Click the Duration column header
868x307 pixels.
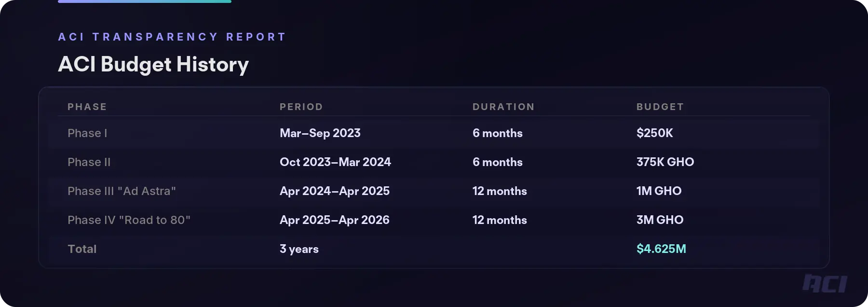coord(503,107)
